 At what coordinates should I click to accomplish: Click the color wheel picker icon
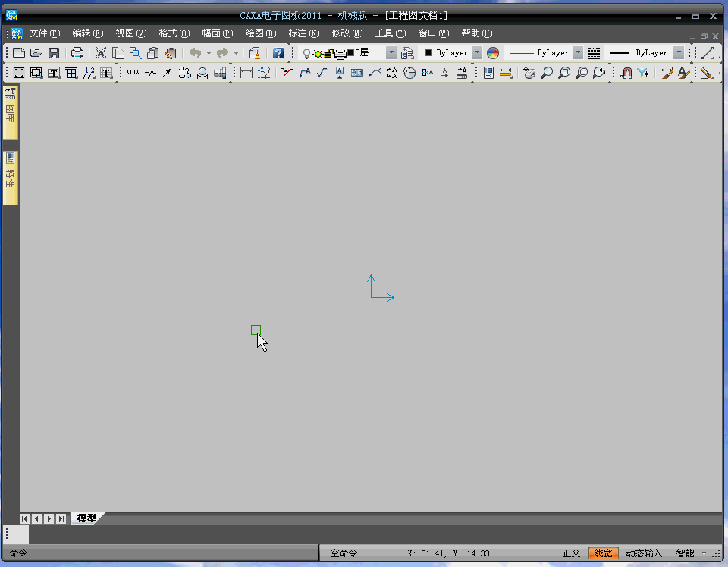click(494, 53)
